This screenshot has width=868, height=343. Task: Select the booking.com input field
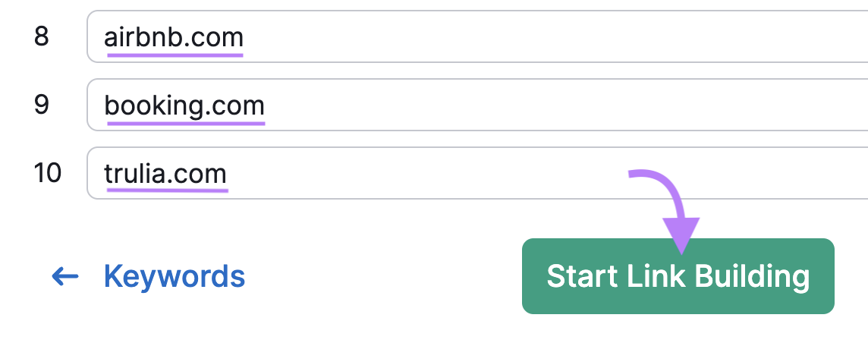pos(531,105)
